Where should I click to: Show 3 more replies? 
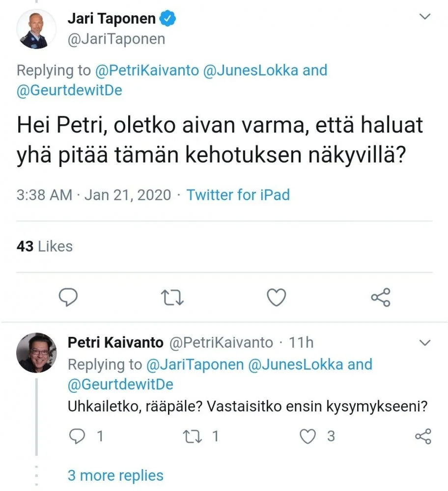[115, 475]
